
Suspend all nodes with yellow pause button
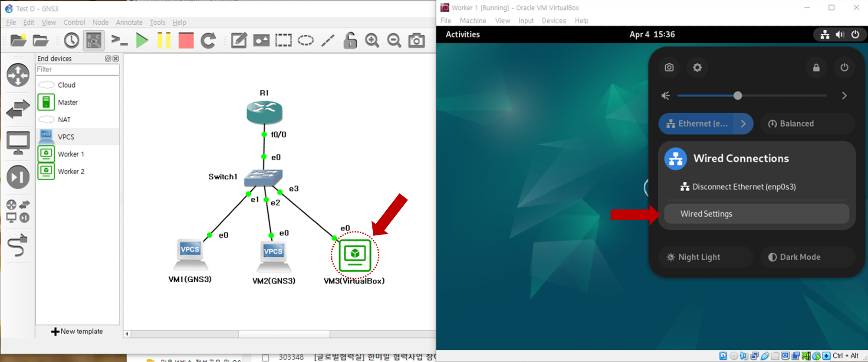point(164,40)
